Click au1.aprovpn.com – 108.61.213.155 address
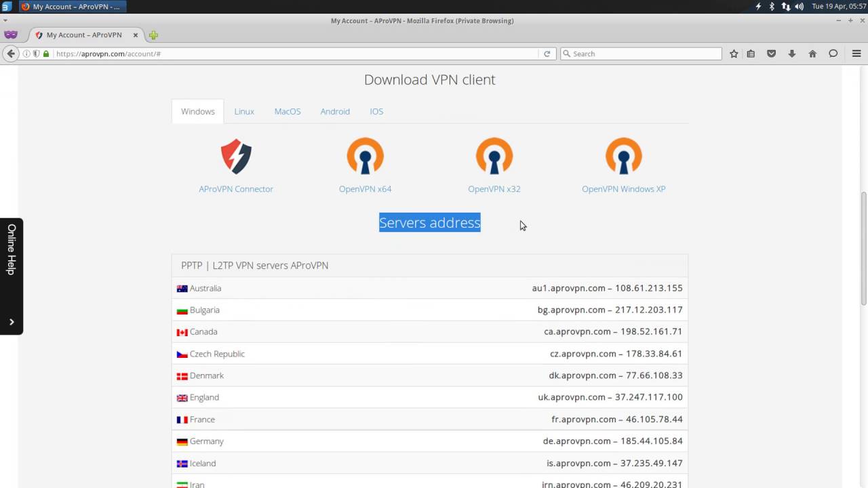This screenshot has width=868, height=488. (x=608, y=288)
